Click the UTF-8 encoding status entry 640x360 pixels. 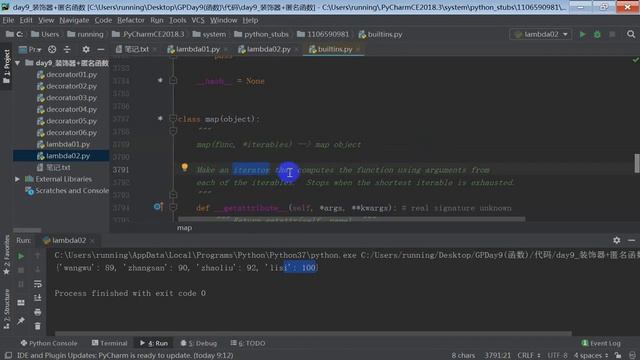point(558,355)
